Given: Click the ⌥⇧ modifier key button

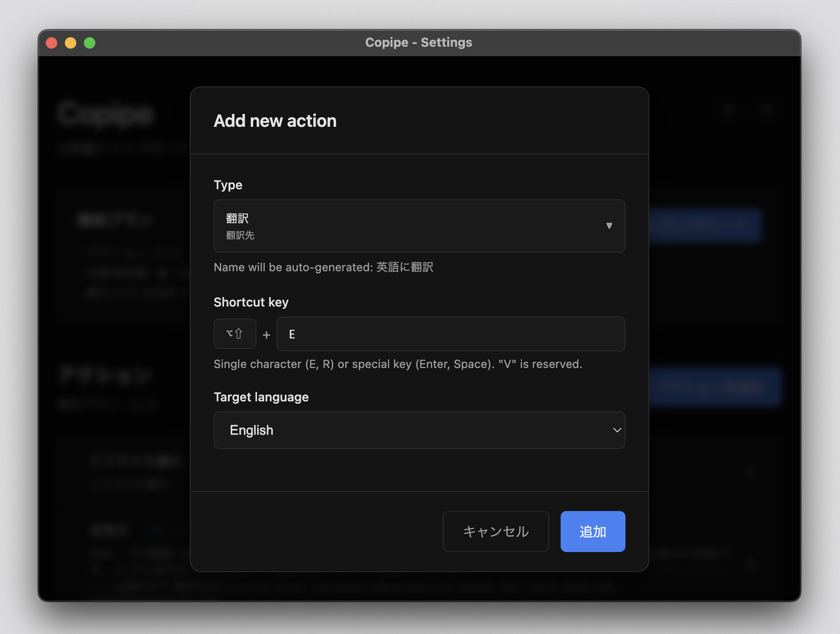Looking at the screenshot, I should coord(235,334).
